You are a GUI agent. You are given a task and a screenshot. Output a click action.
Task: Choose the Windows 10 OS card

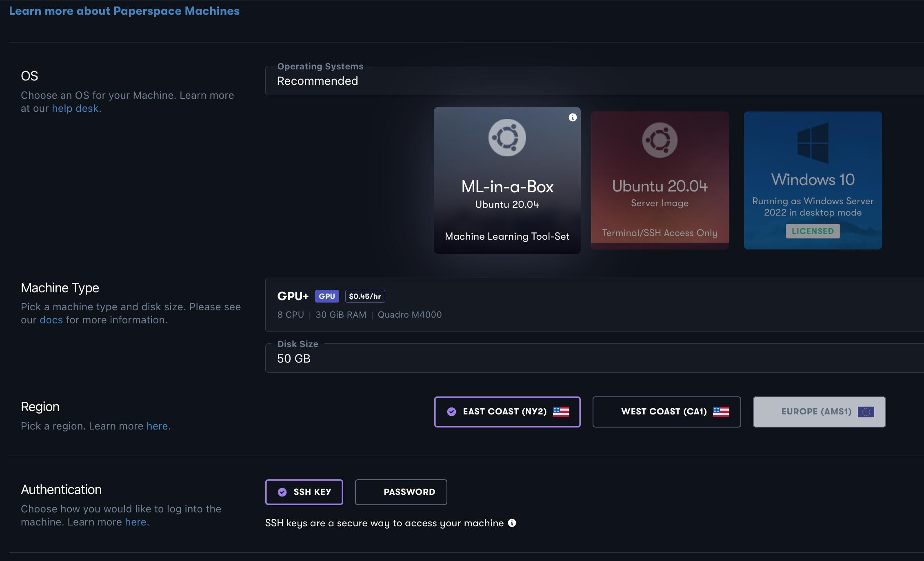(813, 180)
